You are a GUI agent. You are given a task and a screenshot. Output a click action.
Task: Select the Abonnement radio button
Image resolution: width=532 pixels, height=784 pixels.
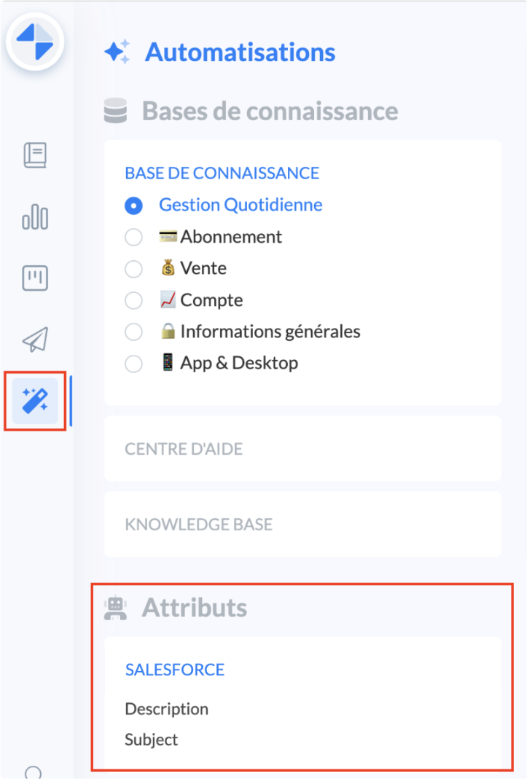tap(133, 238)
